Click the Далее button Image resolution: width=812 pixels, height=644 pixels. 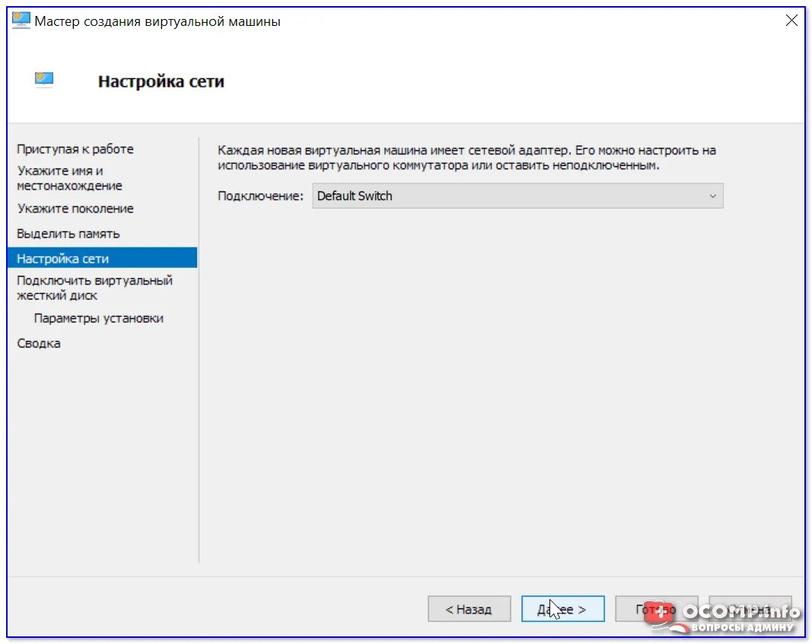pyautogui.click(x=562, y=609)
